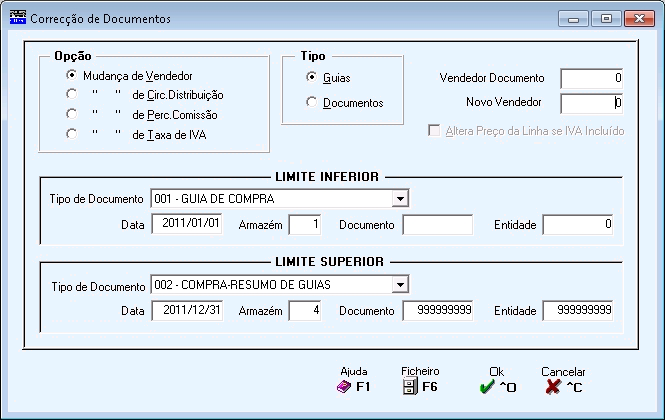Select the Mudança de Vendedor option

click(x=72, y=75)
